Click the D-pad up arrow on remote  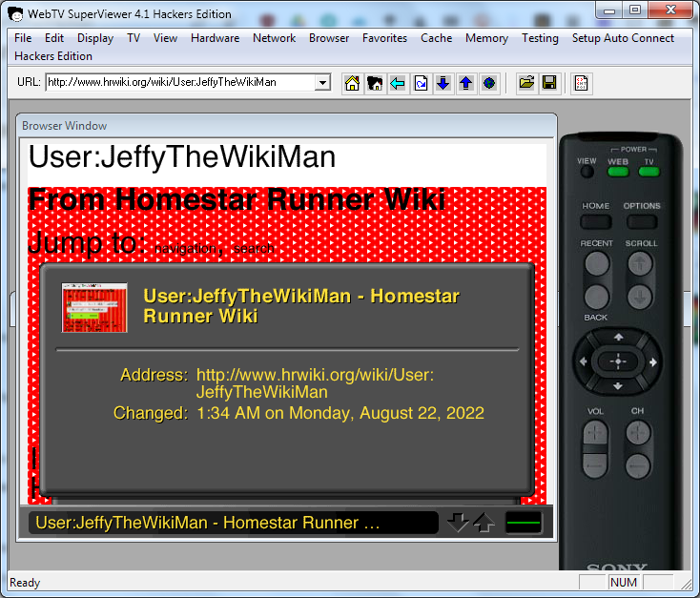pos(618,337)
